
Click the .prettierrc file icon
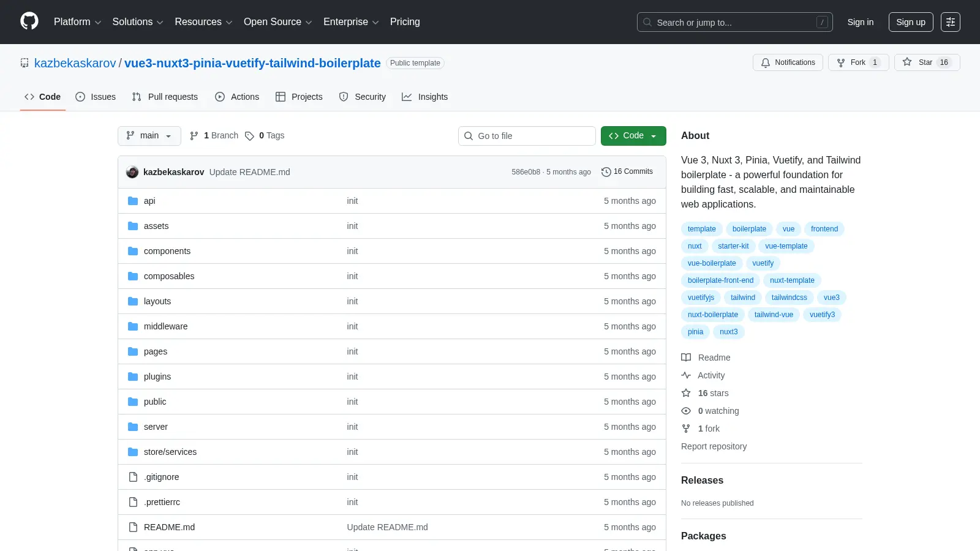133,502
